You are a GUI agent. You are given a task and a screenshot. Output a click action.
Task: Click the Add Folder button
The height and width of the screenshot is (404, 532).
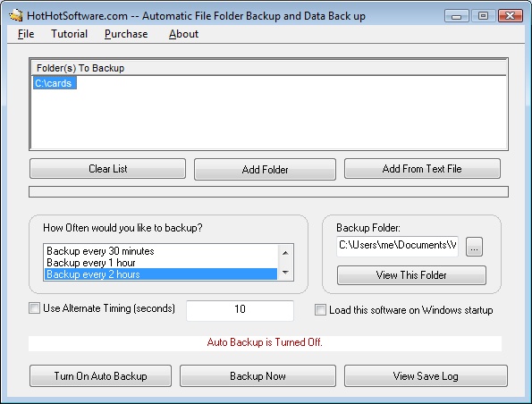click(x=265, y=169)
